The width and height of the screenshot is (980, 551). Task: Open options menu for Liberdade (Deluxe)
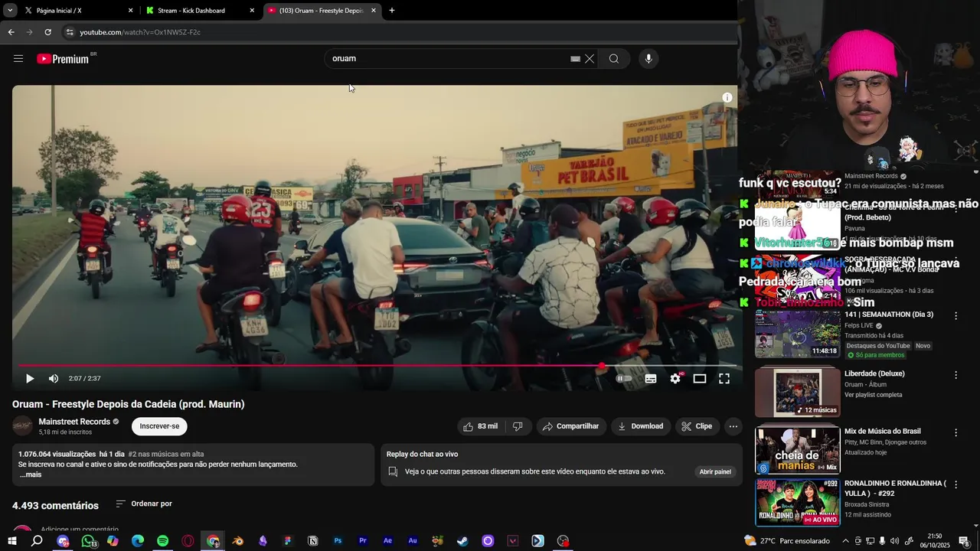[955, 375]
